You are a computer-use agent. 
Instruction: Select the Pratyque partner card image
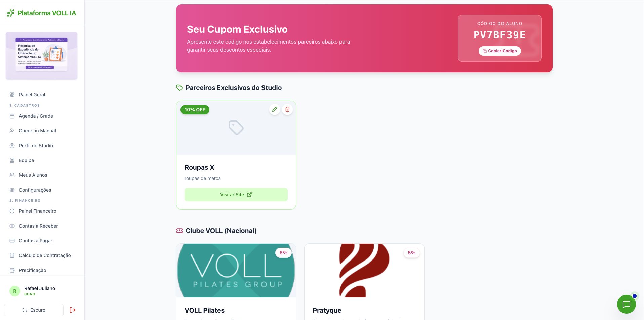(364, 271)
